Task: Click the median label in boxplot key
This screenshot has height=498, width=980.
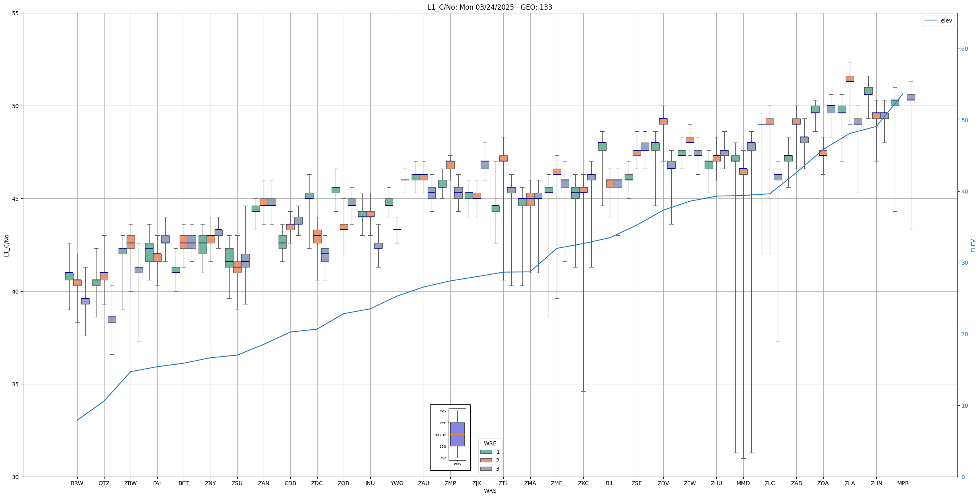Action: point(440,435)
